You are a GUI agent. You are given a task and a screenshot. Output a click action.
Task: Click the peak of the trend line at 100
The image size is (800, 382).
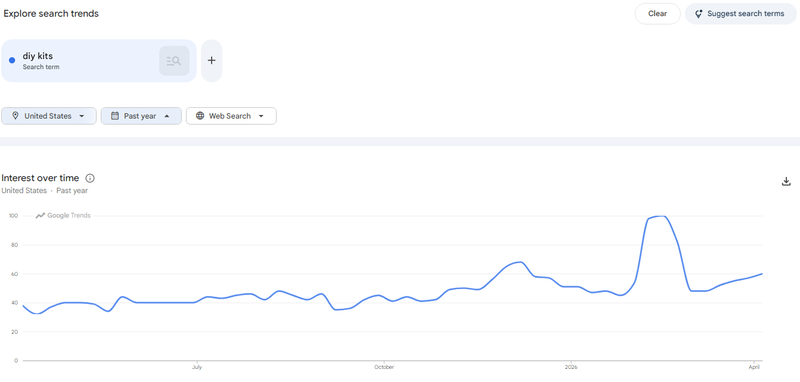tap(662, 216)
